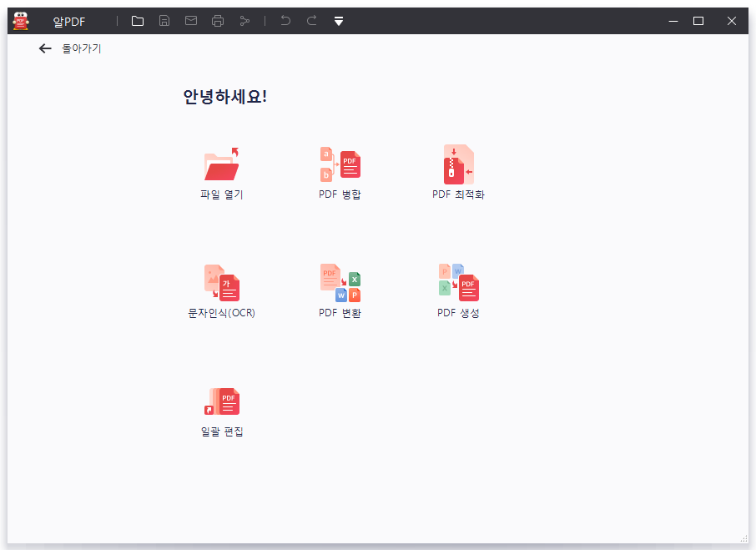
Task: Open the PDF 최적화 compression tool
Action: click(x=458, y=164)
